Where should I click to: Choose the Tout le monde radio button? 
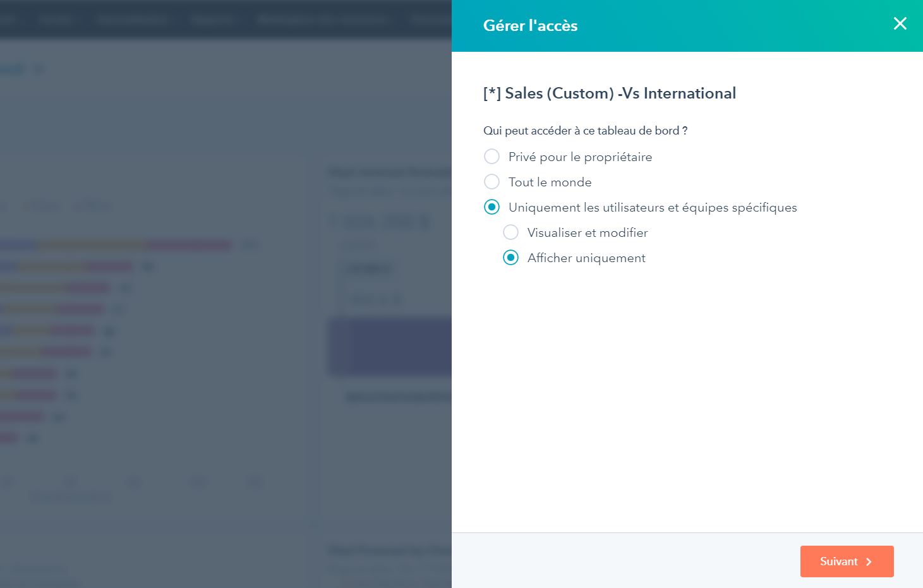pos(492,182)
